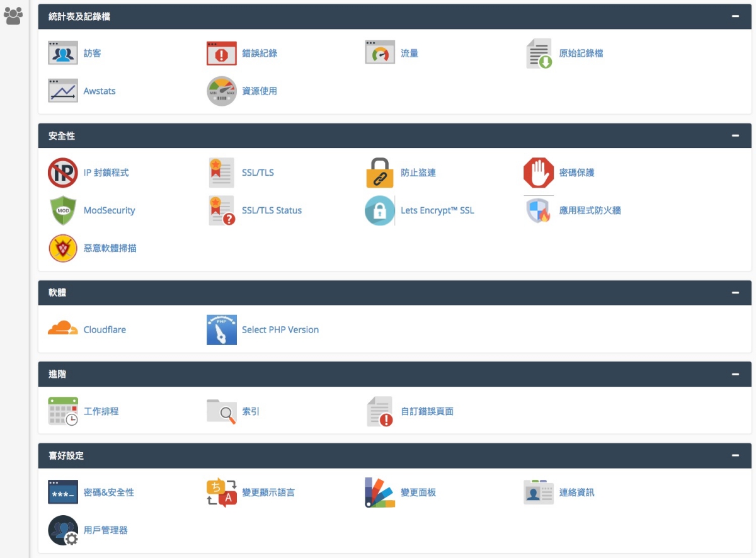Click the users group sidebar icon
This screenshot has height=558, width=756.
[x=13, y=16]
